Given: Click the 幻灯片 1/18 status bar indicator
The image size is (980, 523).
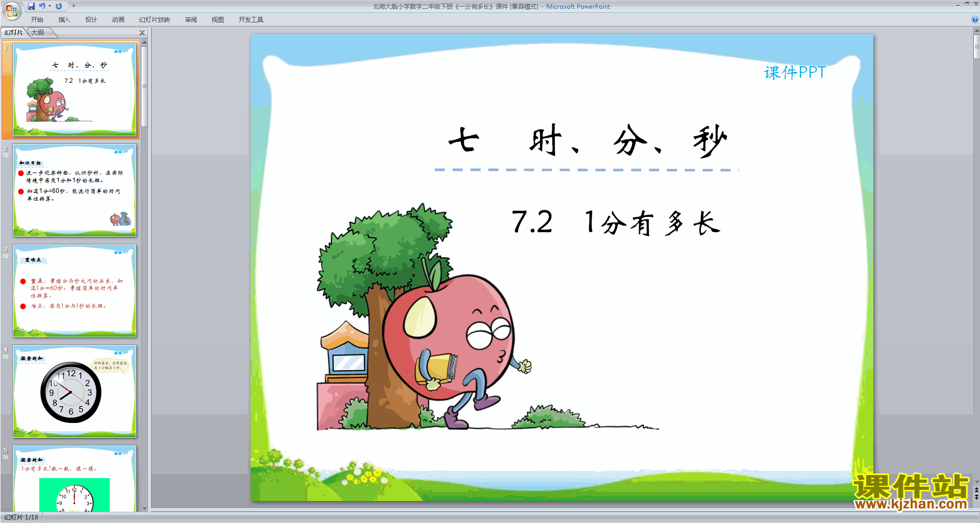Looking at the screenshot, I should click(21, 517).
